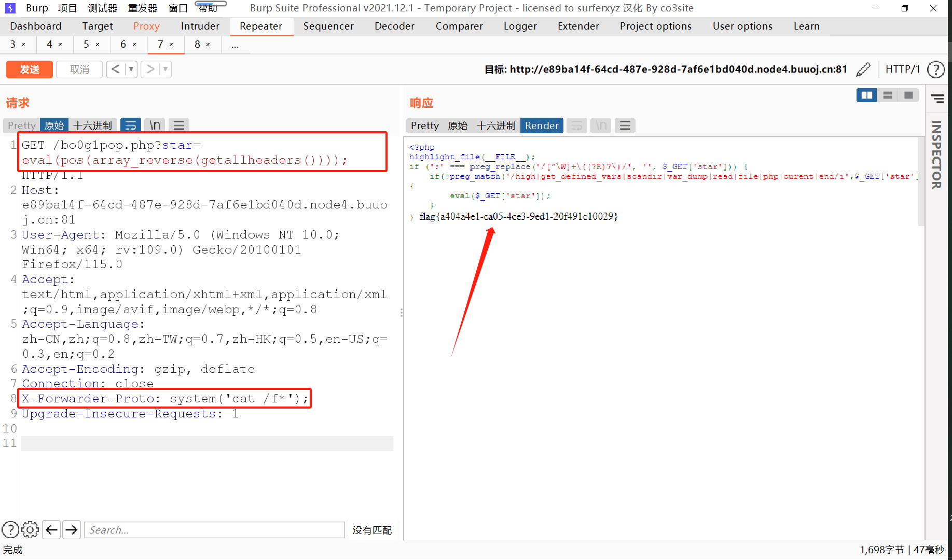The height and width of the screenshot is (560, 952).
Task: Switch to the Intruder tab
Action: click(200, 26)
